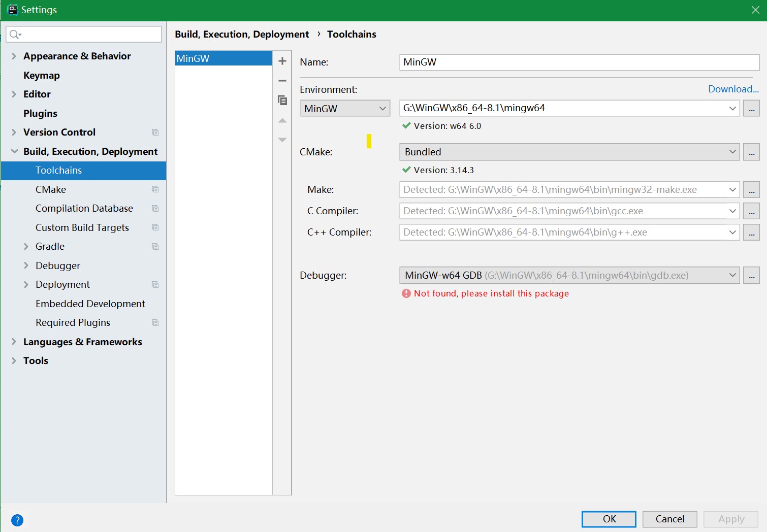Open Plugins settings
The width and height of the screenshot is (767, 532).
(x=40, y=113)
